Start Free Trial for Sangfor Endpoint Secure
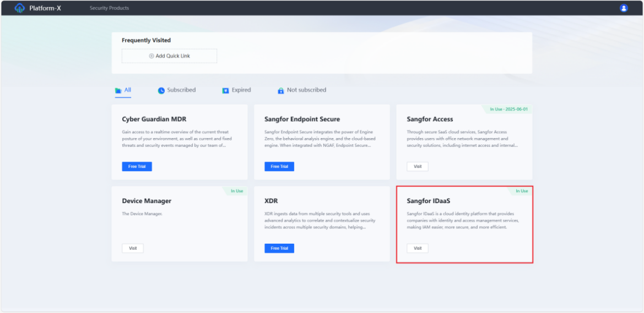The image size is (644, 313). 279,167
